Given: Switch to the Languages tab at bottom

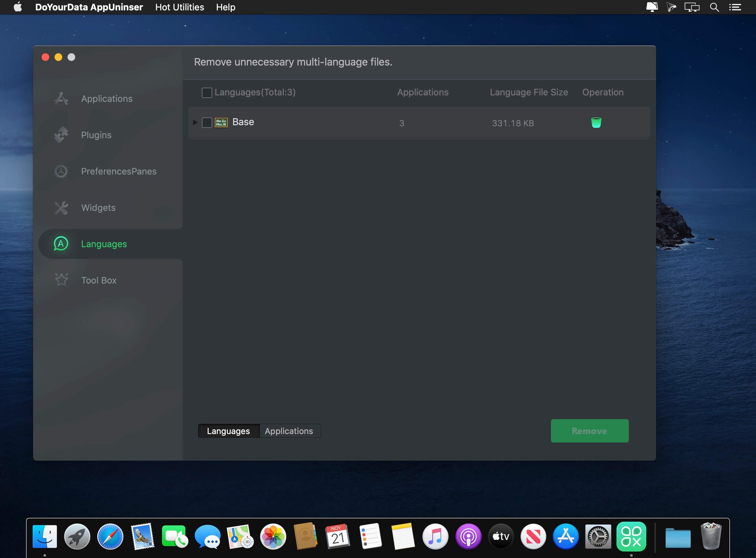Looking at the screenshot, I should 228,431.
